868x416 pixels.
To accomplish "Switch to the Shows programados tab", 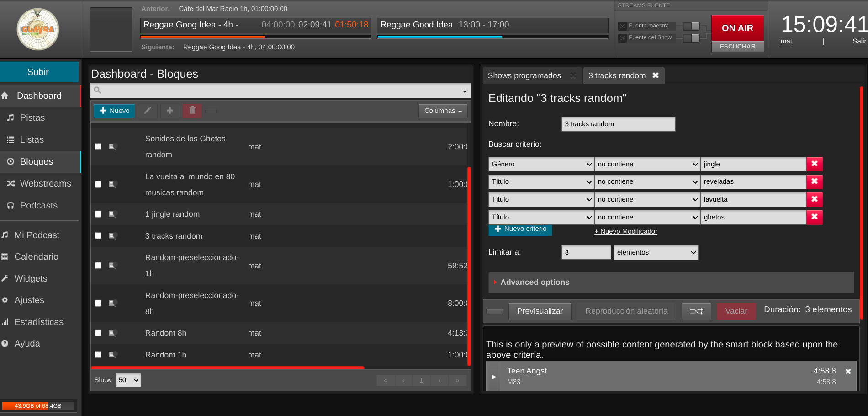I will (524, 75).
